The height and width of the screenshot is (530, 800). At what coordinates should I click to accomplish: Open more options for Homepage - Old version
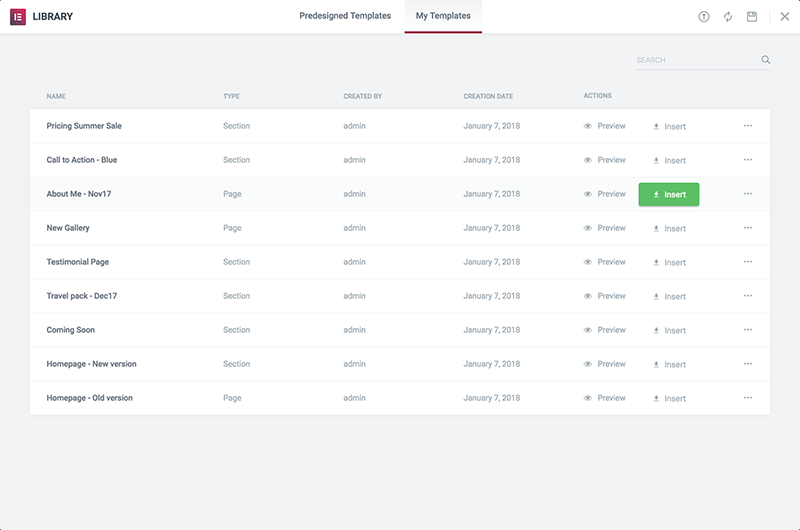tap(748, 398)
